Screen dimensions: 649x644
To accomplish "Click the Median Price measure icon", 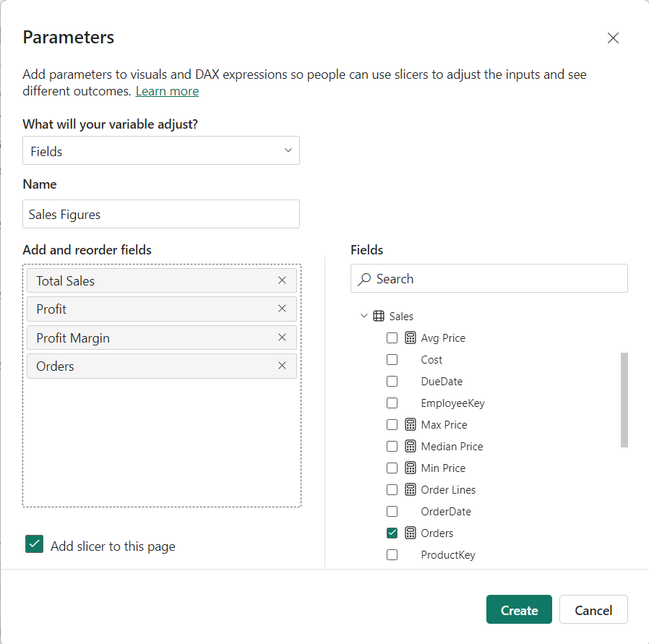I will [x=411, y=446].
